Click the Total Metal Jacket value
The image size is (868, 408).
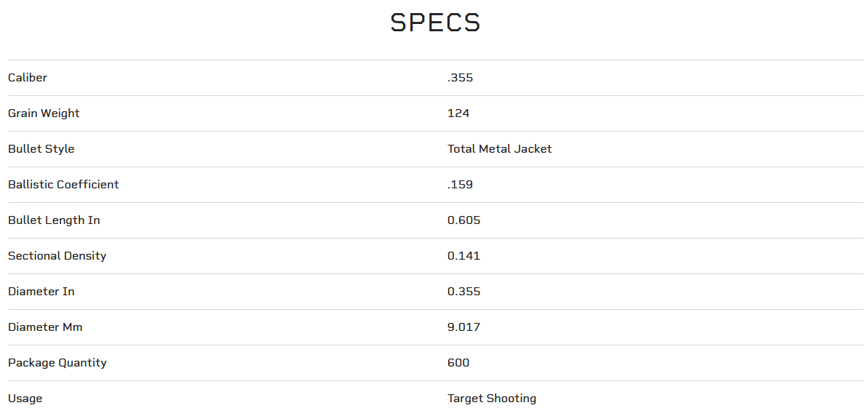pyautogui.click(x=499, y=149)
